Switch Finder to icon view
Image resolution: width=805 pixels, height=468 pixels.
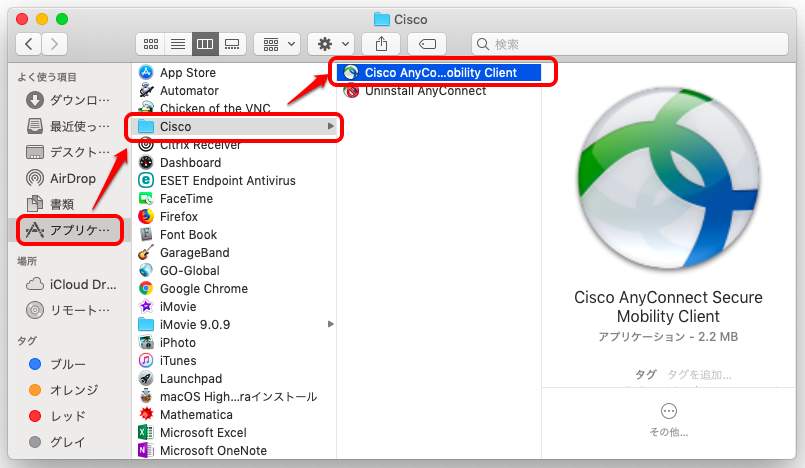[150, 44]
